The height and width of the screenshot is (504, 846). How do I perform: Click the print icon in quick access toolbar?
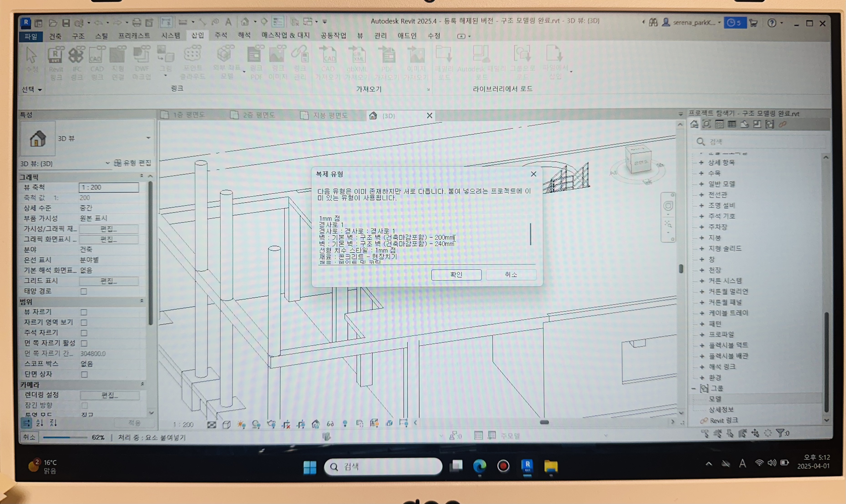point(136,23)
